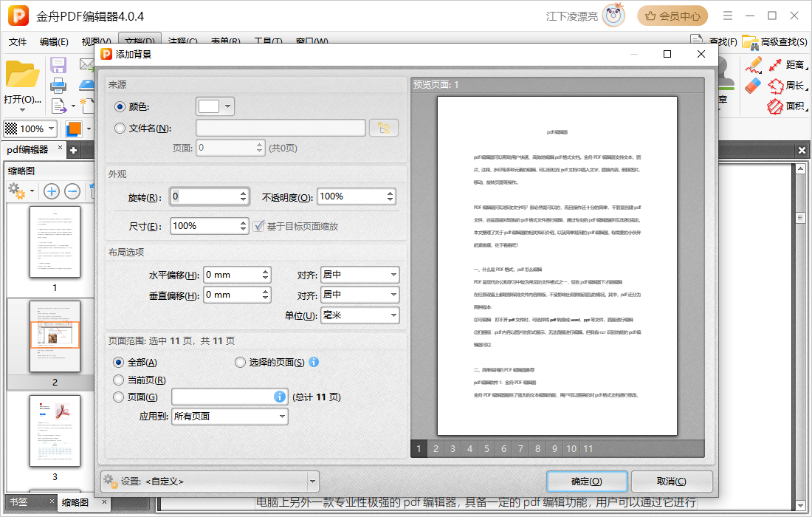This screenshot has width=812, height=517.
Task: Click the white background color swatch
Action: point(209,106)
